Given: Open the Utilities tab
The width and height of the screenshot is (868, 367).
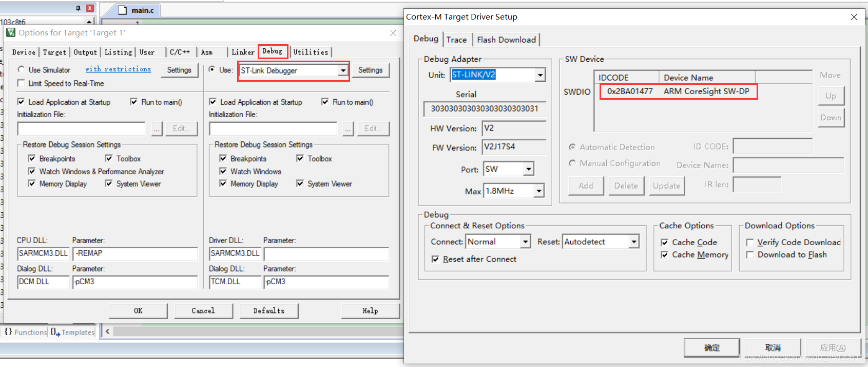Looking at the screenshot, I should 311,52.
